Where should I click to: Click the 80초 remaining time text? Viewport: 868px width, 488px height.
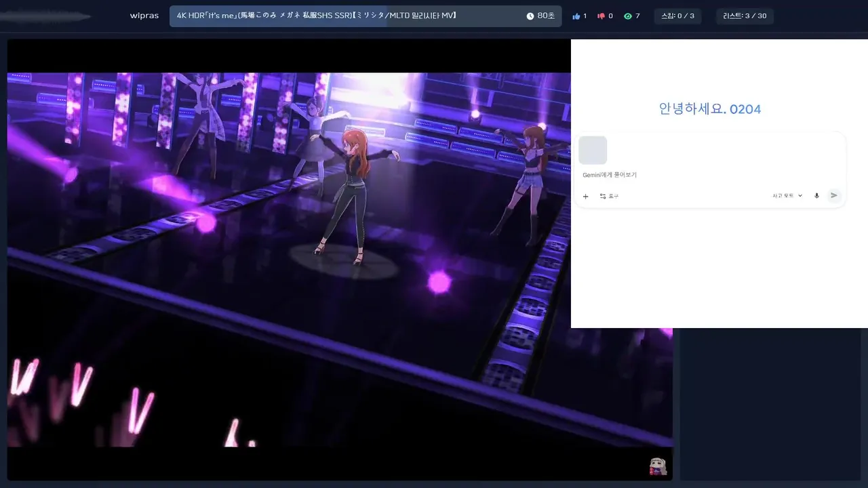[x=547, y=16]
